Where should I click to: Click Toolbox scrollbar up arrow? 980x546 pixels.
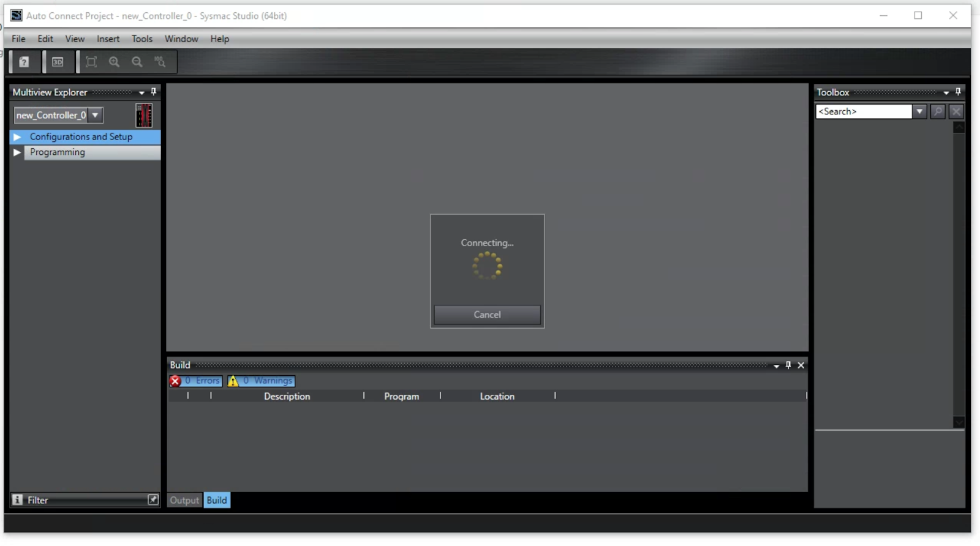[959, 127]
